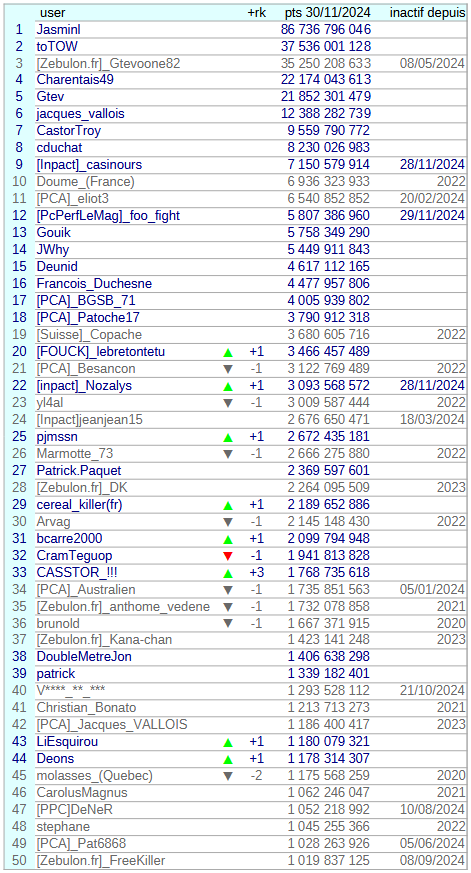The height and width of the screenshot is (873, 471).
Task: Click user [Zebulon.fr]_FreeKiller
Action: pos(101,861)
